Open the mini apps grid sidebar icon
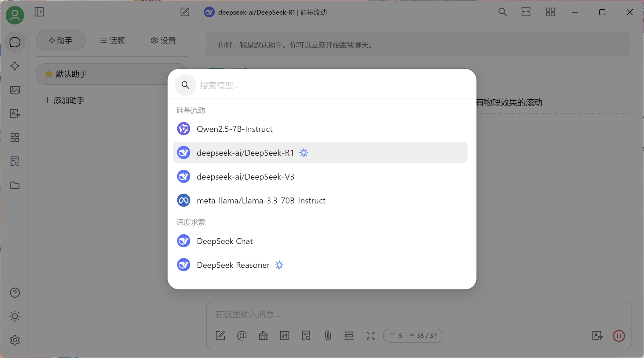The height and width of the screenshot is (358, 644). tap(15, 138)
